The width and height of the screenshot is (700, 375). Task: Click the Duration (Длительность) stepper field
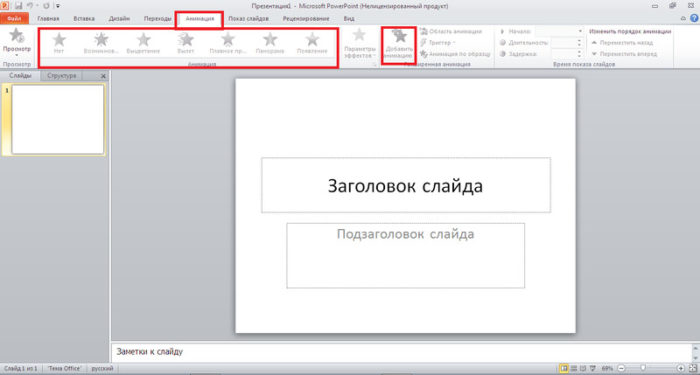pos(567,43)
